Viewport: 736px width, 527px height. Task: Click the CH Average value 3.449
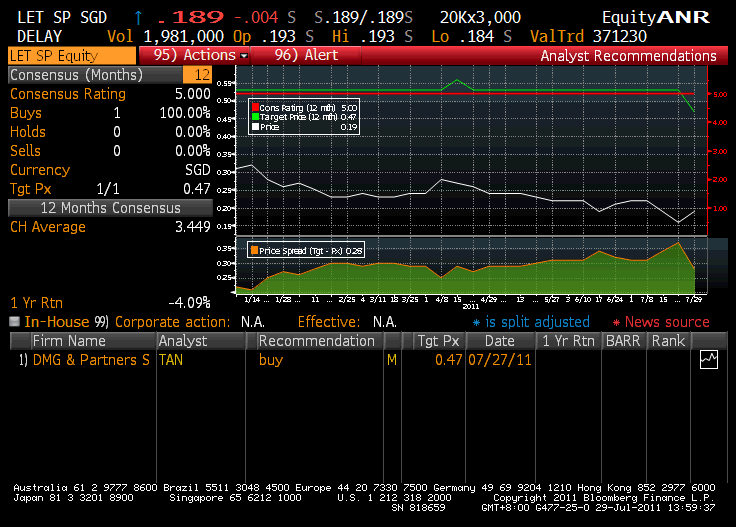pos(192,227)
